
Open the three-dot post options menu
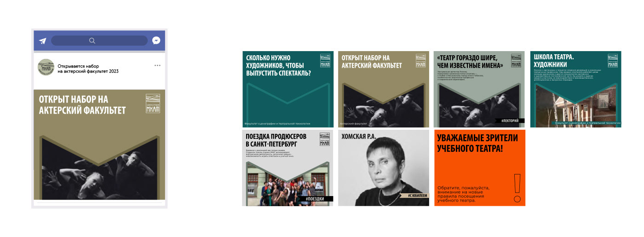[x=157, y=66]
